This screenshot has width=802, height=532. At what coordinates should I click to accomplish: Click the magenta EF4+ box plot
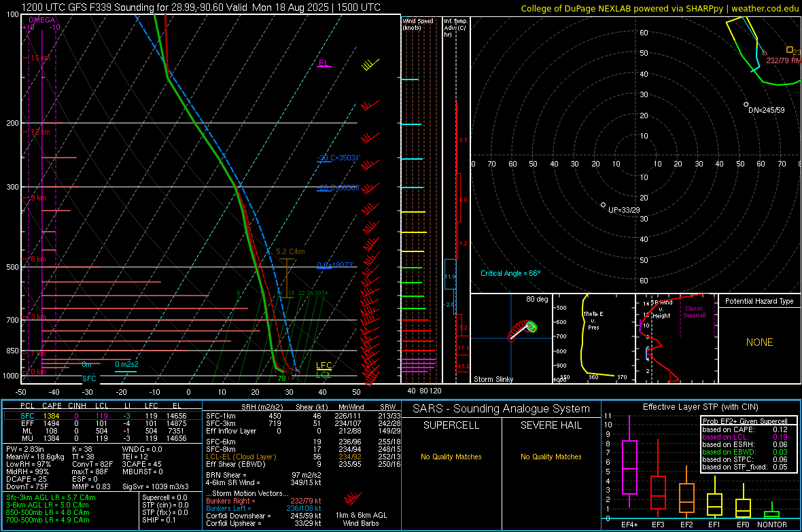point(629,461)
